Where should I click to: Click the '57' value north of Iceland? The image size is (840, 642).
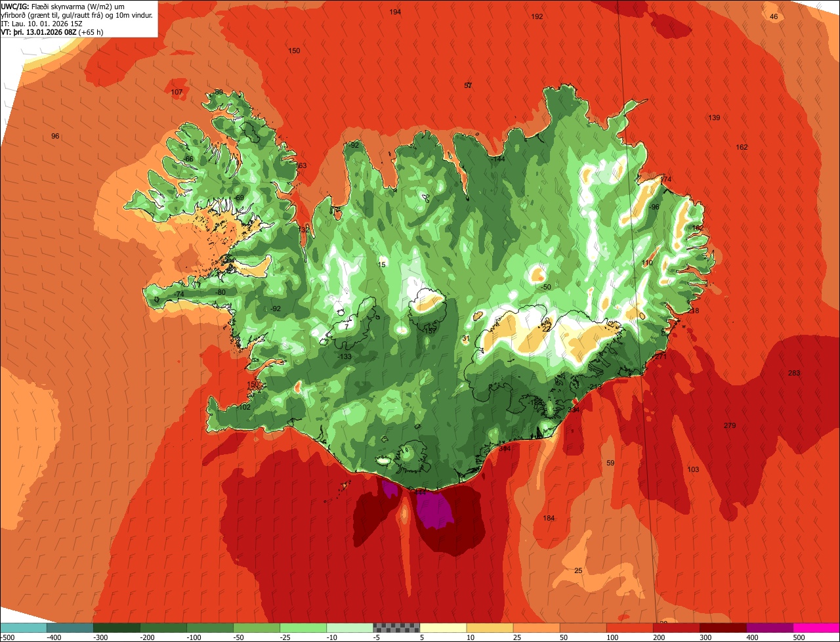point(468,86)
